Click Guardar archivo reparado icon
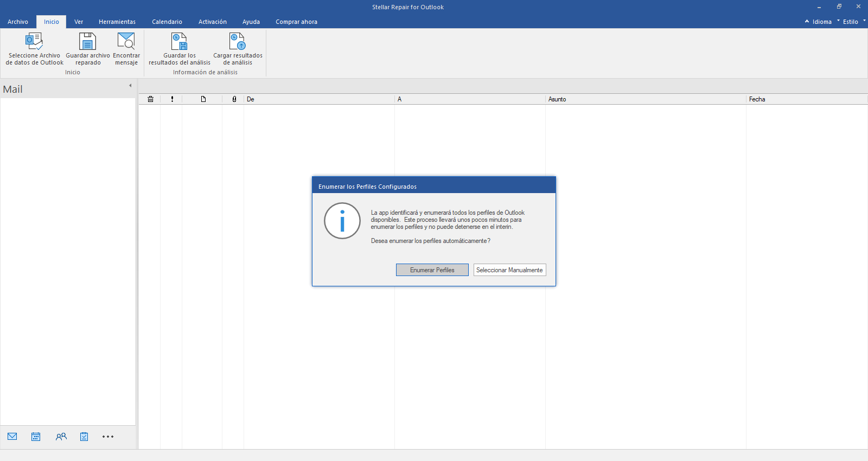Screen dimensions: 868x461 [87, 41]
